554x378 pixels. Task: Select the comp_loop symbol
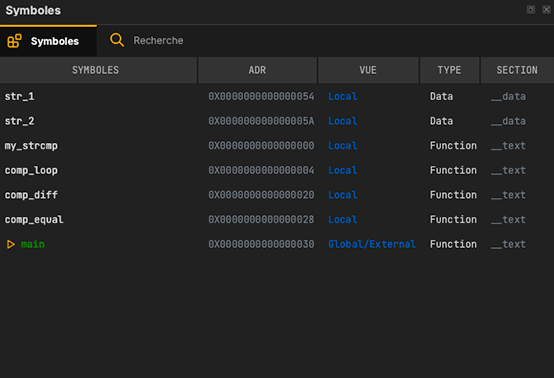[x=31, y=171]
